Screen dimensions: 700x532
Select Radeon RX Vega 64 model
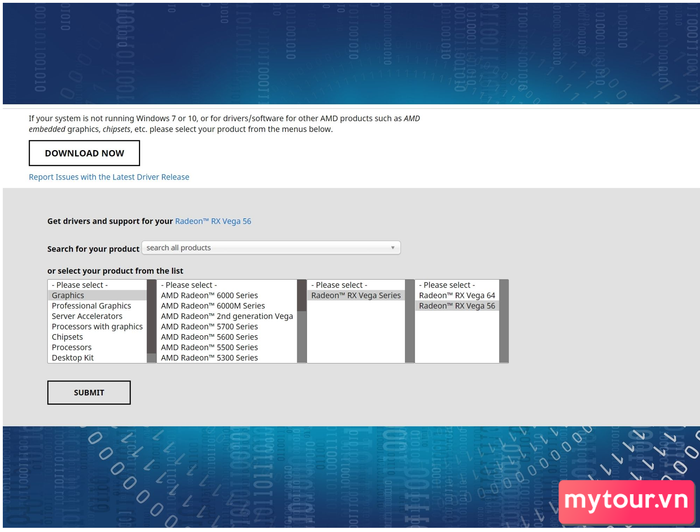pyautogui.click(x=457, y=295)
